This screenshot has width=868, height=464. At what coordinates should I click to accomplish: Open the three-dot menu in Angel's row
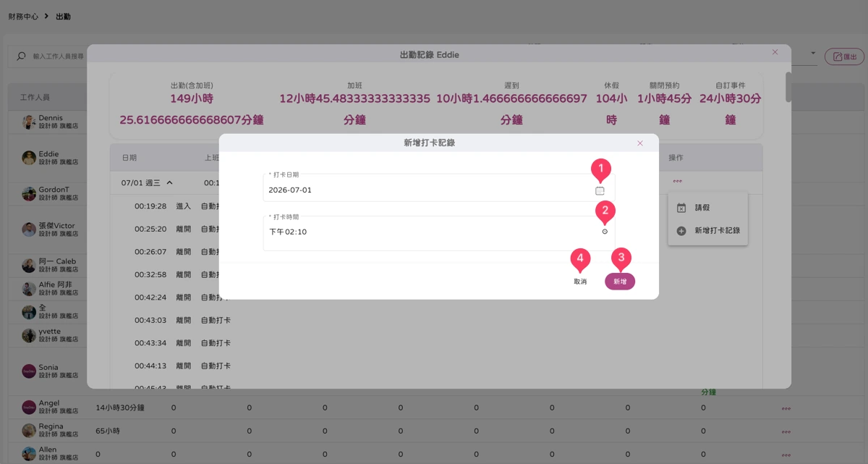[786, 408]
